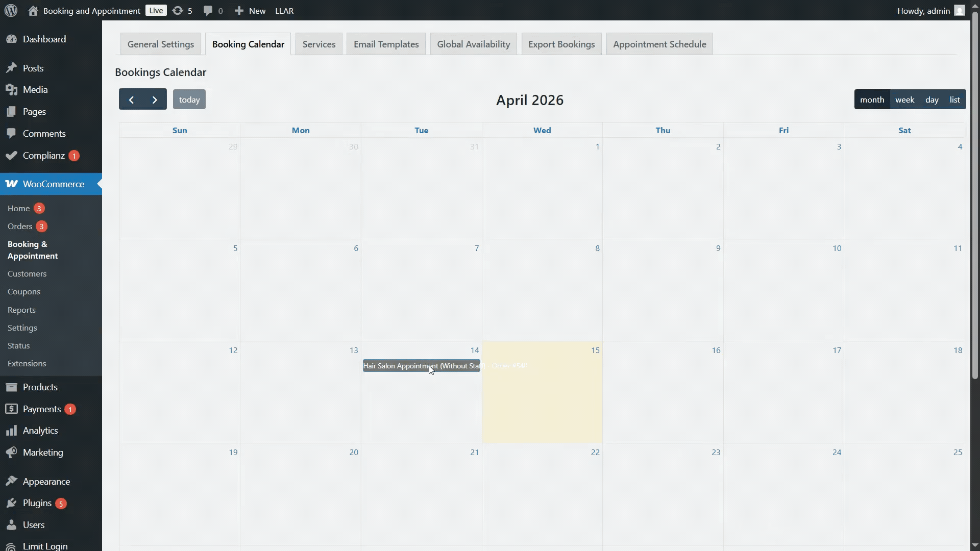Select the WooCommerce sidebar icon

pos(12,184)
